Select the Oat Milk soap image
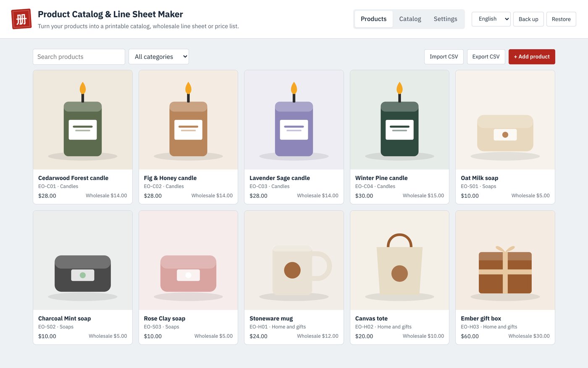The width and height of the screenshot is (588, 368). (x=505, y=120)
